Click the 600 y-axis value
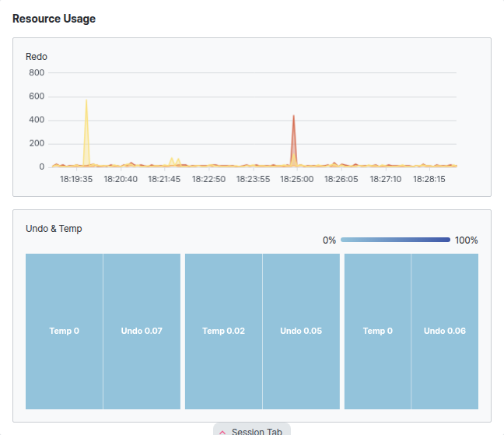The width and height of the screenshot is (504, 435). tap(37, 96)
